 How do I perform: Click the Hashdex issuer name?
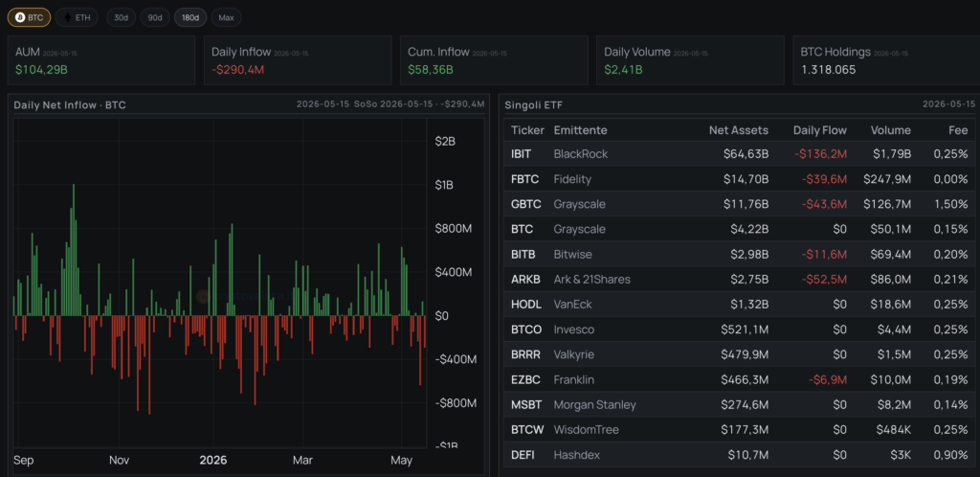576,455
